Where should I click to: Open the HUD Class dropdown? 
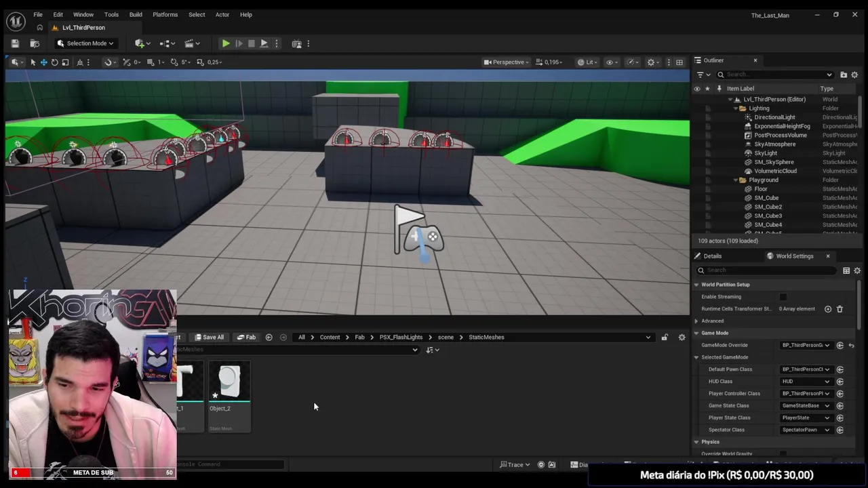[x=806, y=382]
